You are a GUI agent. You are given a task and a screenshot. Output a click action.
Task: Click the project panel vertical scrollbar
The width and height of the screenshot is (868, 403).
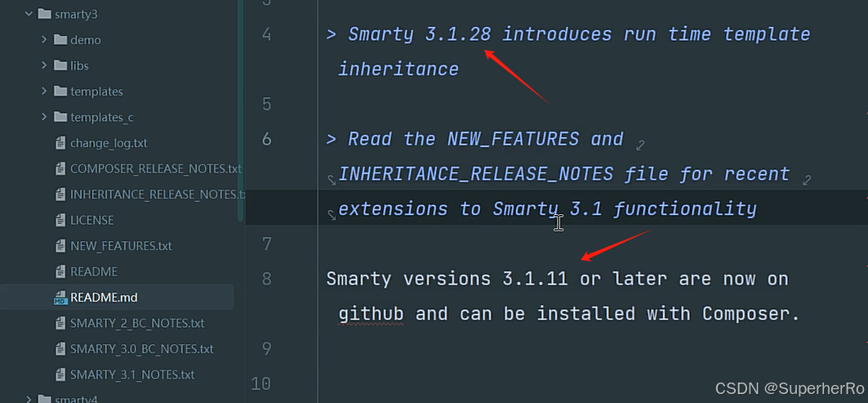(240, 111)
